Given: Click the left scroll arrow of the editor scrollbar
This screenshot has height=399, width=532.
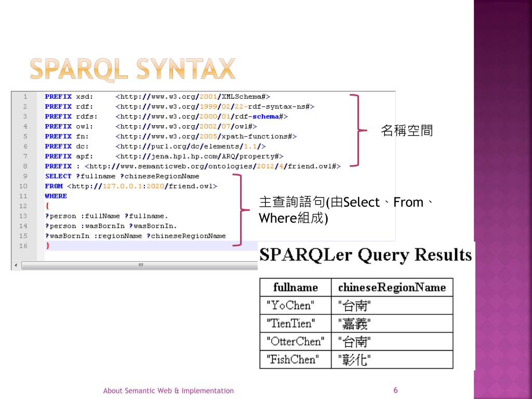Looking at the screenshot, I should pyautogui.click(x=16, y=265).
